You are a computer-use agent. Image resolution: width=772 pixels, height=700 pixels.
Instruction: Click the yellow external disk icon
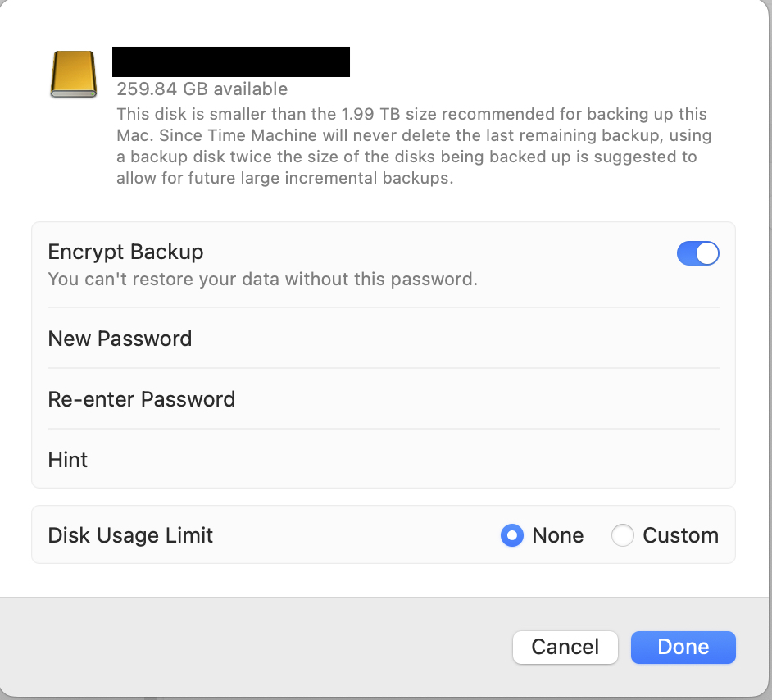coord(74,75)
